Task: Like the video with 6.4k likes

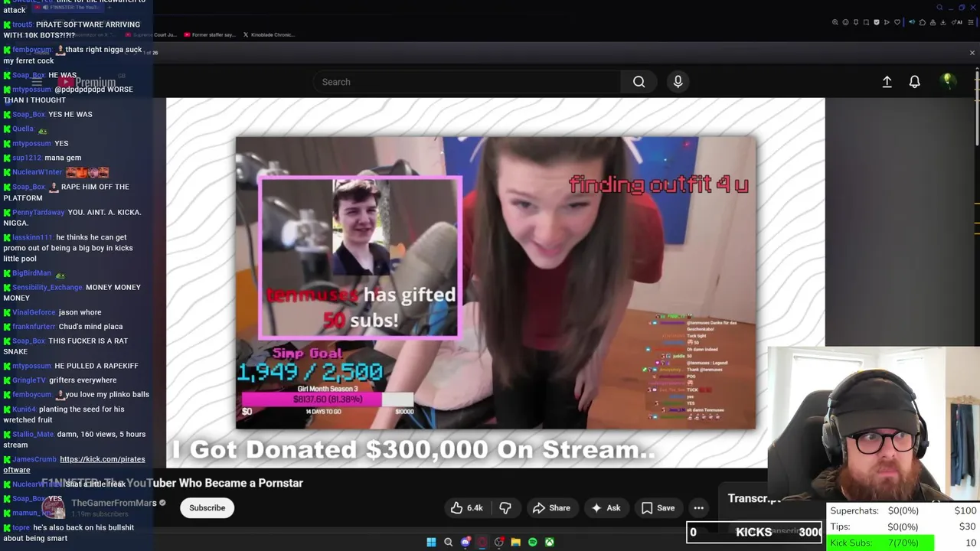Action: click(466, 508)
